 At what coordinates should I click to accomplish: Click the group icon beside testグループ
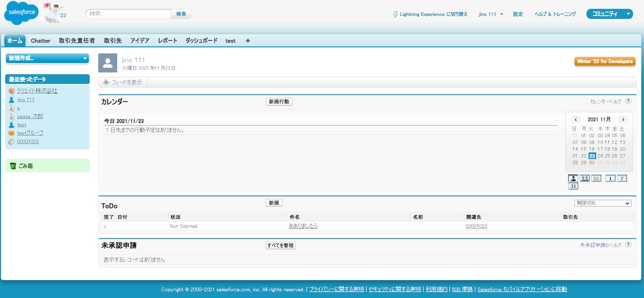(12, 133)
